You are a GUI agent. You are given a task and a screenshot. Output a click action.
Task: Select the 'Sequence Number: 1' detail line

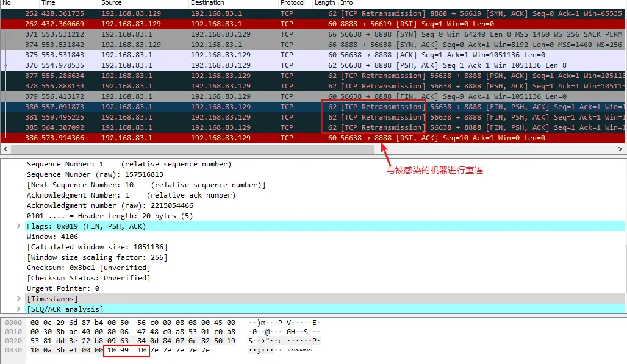coord(129,164)
